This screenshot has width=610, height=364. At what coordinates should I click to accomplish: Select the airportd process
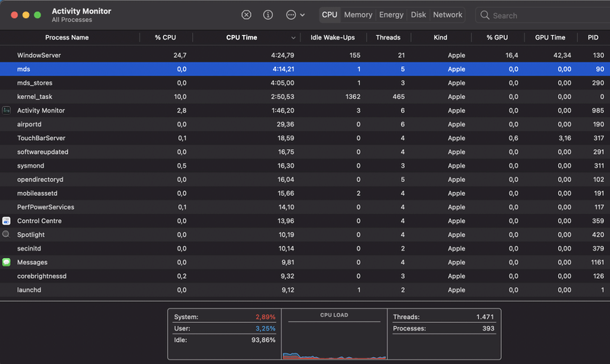(x=29, y=124)
